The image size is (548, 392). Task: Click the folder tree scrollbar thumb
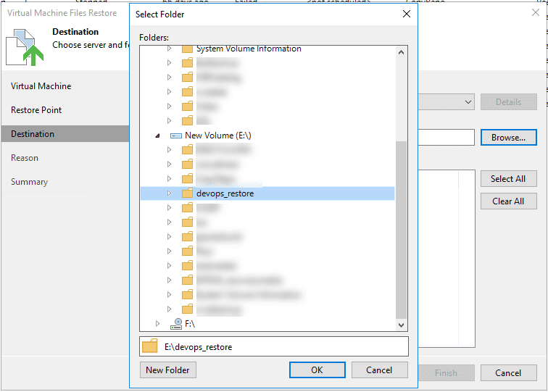(x=402, y=230)
